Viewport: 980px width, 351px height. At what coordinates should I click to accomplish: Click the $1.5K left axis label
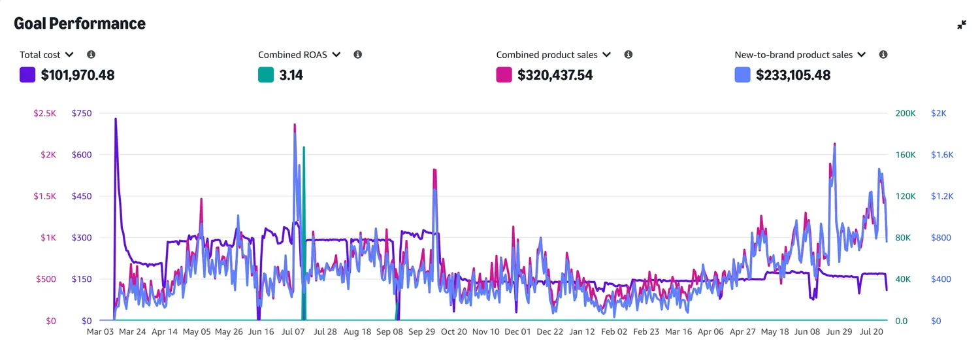[45, 196]
